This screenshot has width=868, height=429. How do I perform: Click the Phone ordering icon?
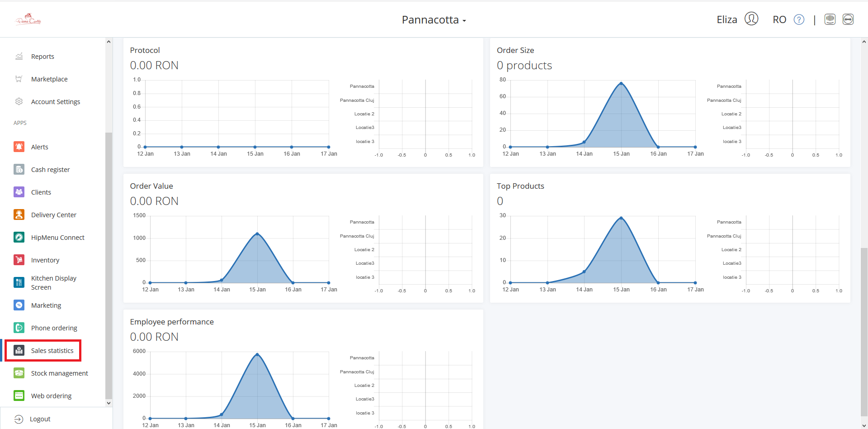click(x=19, y=328)
